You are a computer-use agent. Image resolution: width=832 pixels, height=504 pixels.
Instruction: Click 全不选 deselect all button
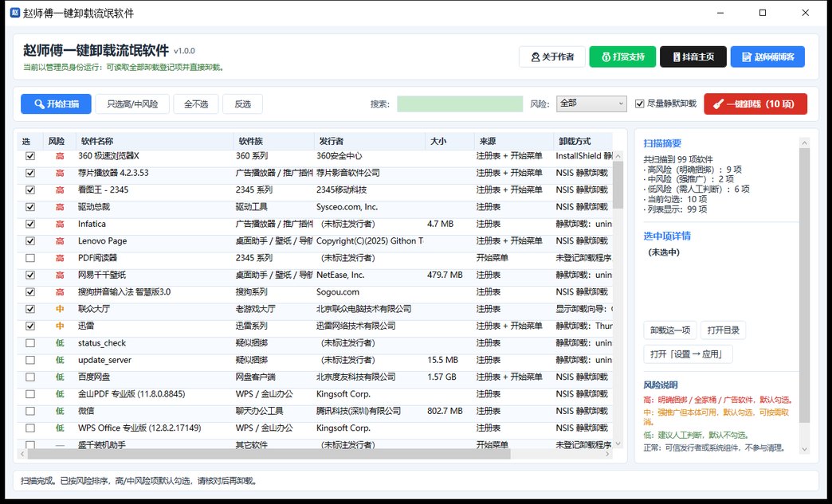coord(196,104)
